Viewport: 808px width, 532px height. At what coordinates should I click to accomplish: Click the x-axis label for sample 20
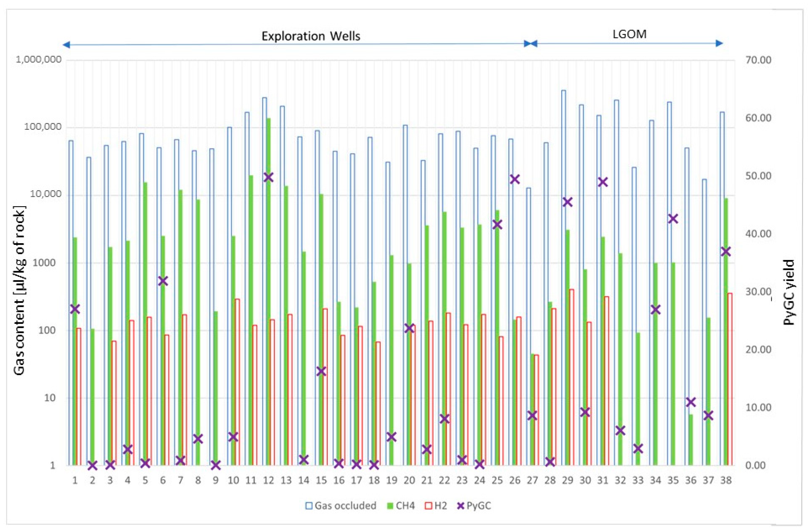tap(409, 480)
